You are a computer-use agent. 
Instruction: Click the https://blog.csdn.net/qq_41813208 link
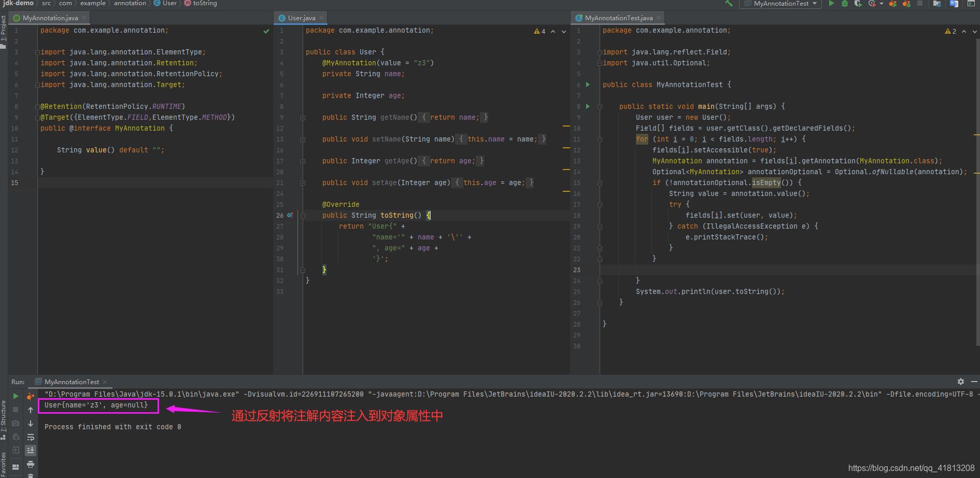(x=911, y=468)
